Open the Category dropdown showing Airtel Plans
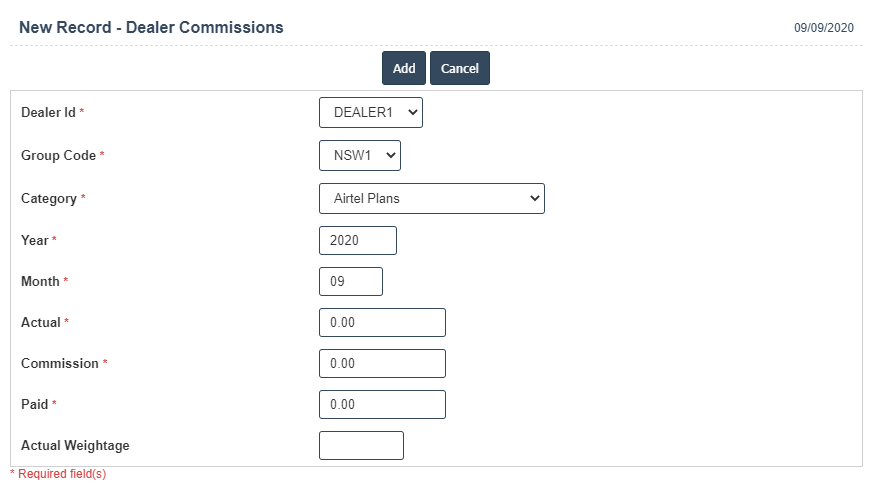This screenshot has width=875, height=491. coord(432,198)
